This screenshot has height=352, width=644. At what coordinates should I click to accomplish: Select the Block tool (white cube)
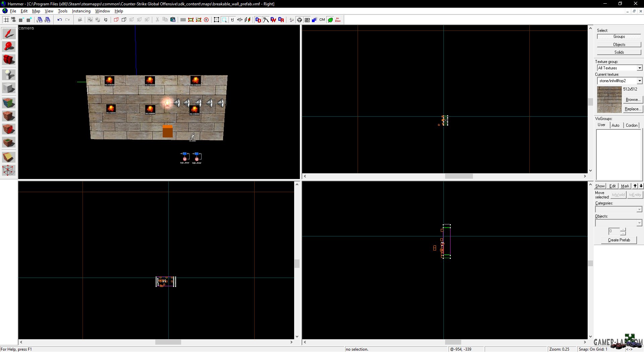click(9, 88)
